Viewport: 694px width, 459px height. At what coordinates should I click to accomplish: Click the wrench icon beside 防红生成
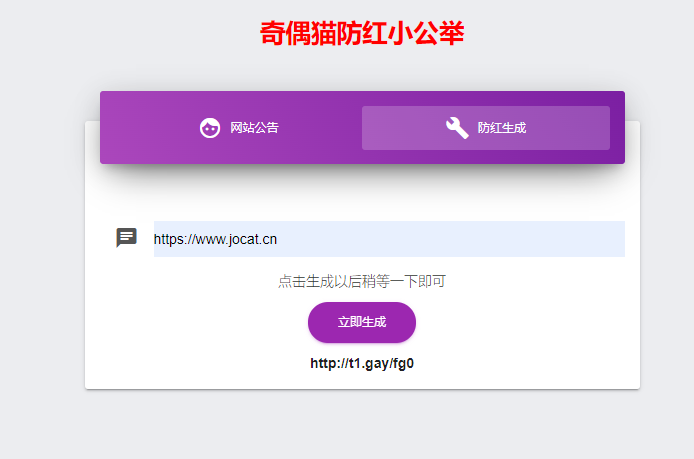point(457,128)
